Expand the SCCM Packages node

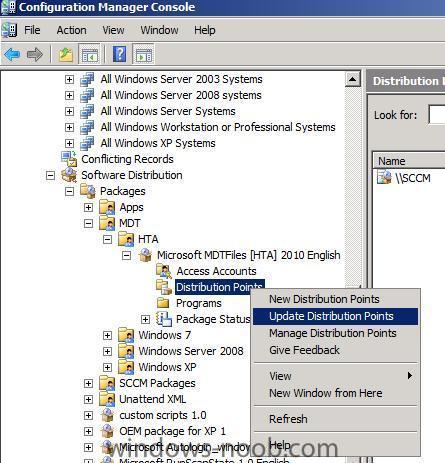coord(88,383)
